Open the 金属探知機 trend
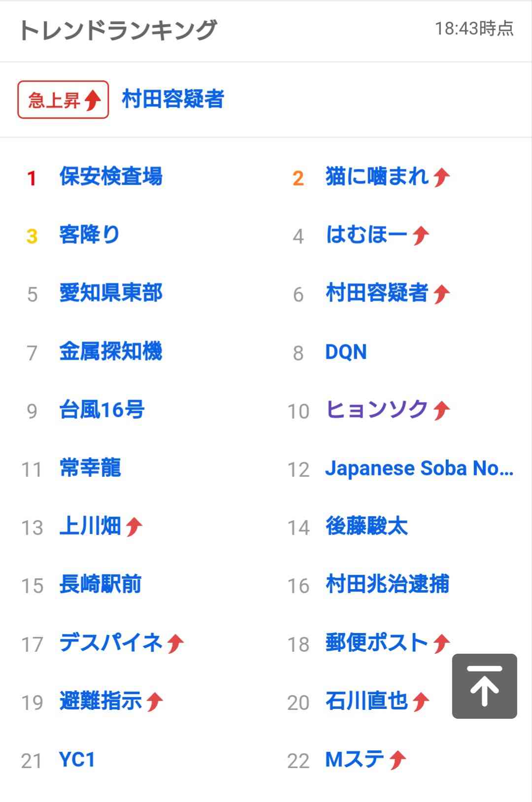This screenshot has height=802, width=532. [x=111, y=351]
